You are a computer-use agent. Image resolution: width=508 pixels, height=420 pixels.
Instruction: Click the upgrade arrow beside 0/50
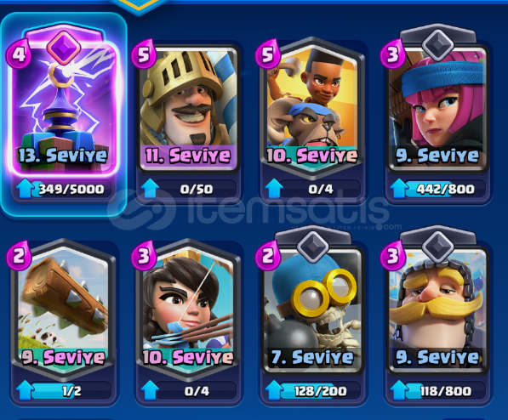150,189
